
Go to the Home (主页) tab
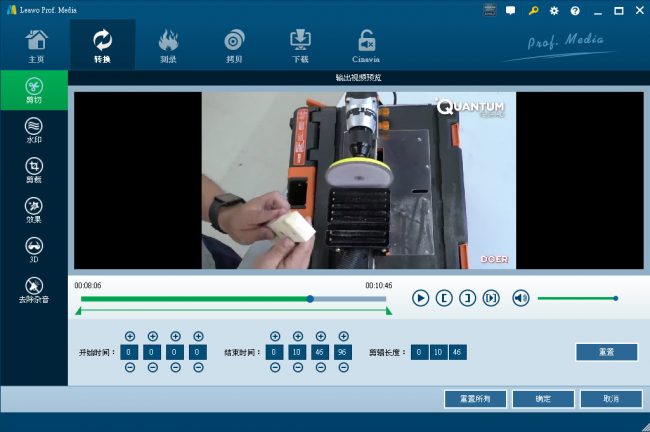click(x=36, y=45)
